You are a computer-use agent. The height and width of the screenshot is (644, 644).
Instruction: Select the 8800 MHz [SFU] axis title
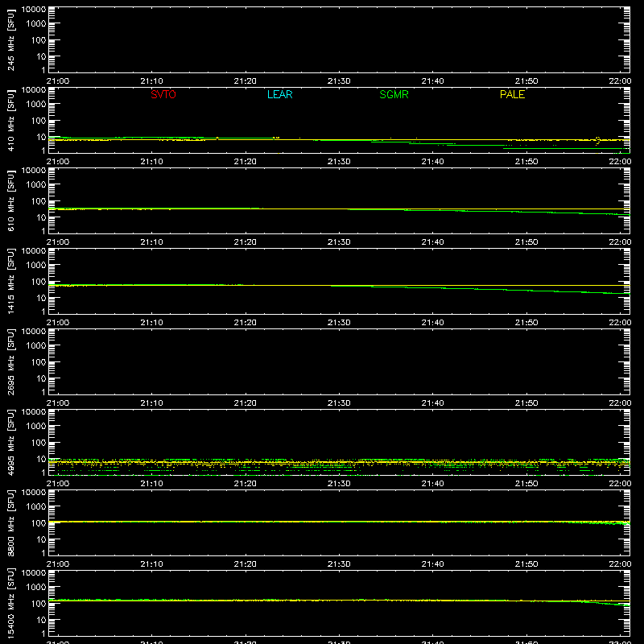10,522
